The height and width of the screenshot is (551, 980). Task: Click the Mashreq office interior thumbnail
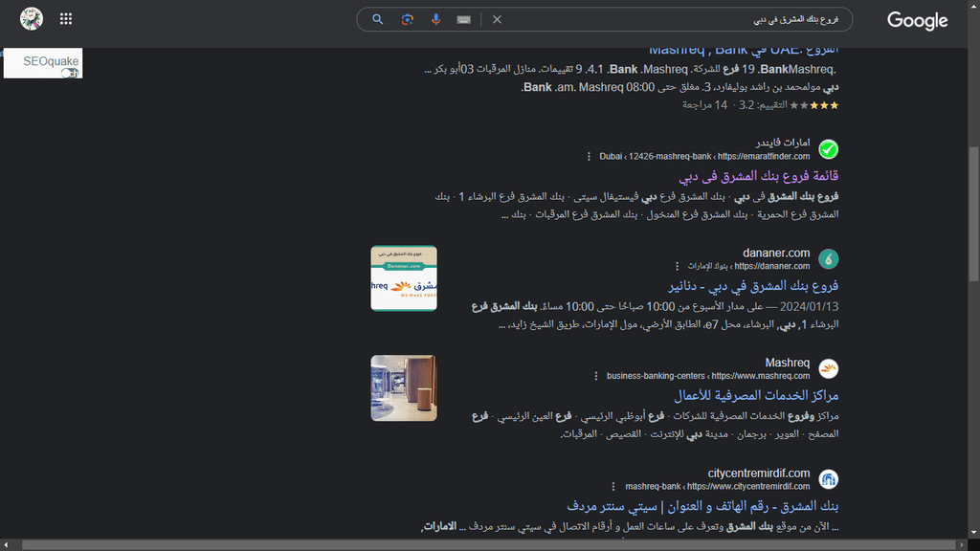pos(404,388)
